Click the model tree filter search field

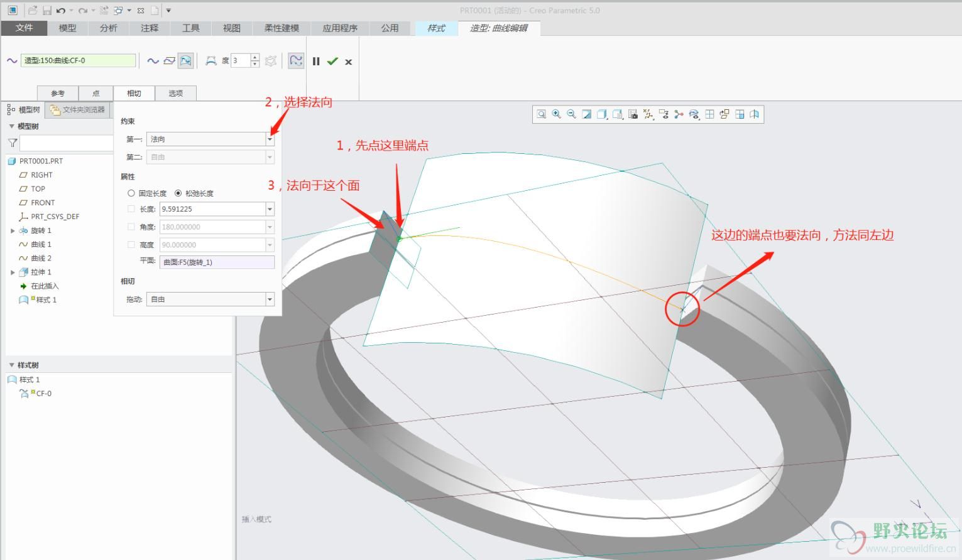coord(66,143)
